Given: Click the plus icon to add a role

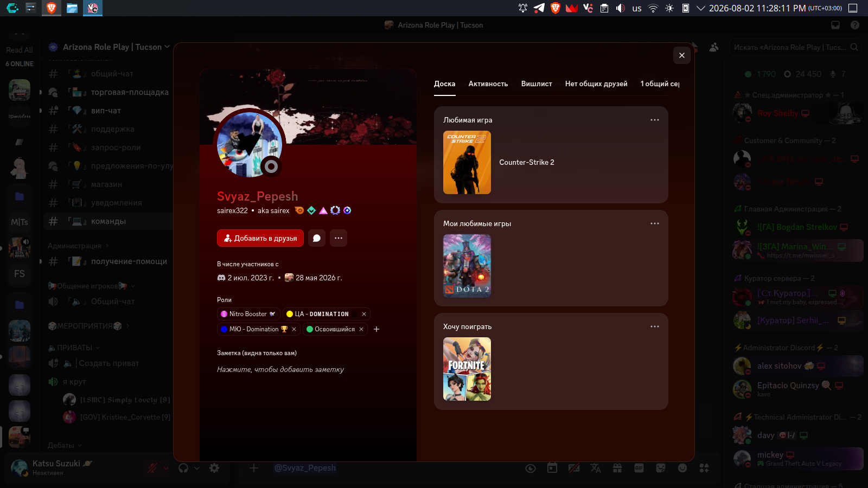Looking at the screenshot, I should coord(376,329).
